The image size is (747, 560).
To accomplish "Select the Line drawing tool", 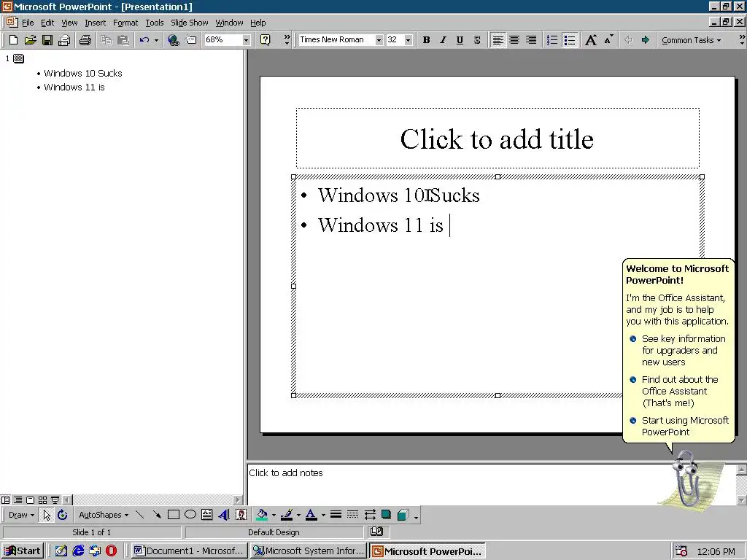I will pyautogui.click(x=139, y=515).
